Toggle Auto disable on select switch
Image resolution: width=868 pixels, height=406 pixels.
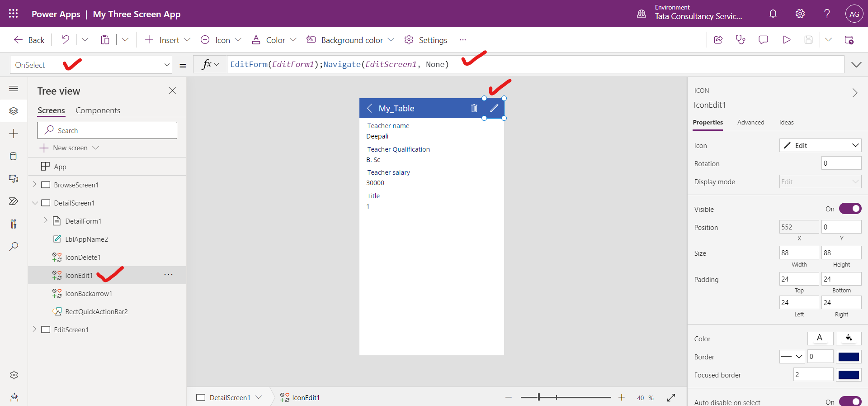click(850, 401)
